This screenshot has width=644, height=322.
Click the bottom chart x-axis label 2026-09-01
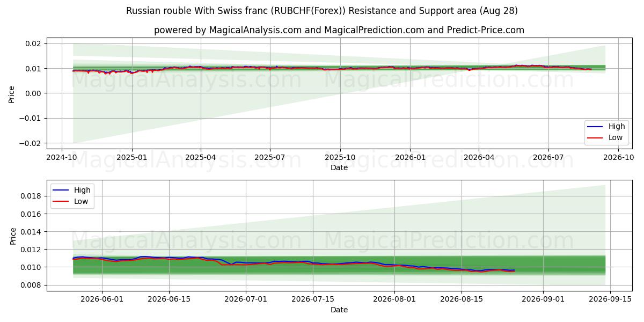(543, 299)
